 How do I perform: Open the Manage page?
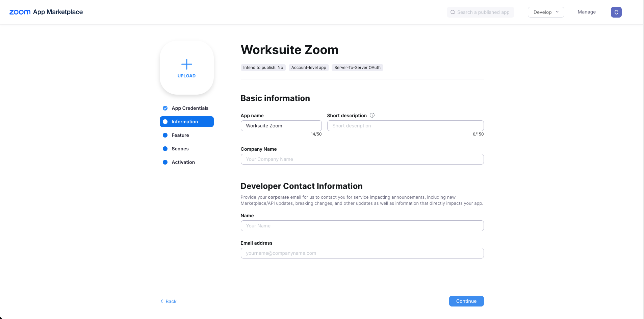(x=587, y=12)
